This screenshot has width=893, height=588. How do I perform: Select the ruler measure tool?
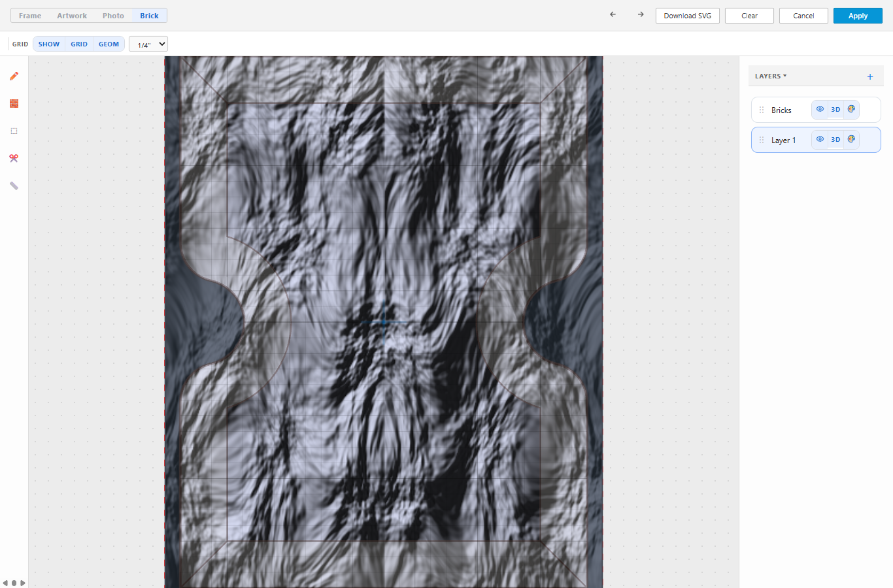[14, 186]
